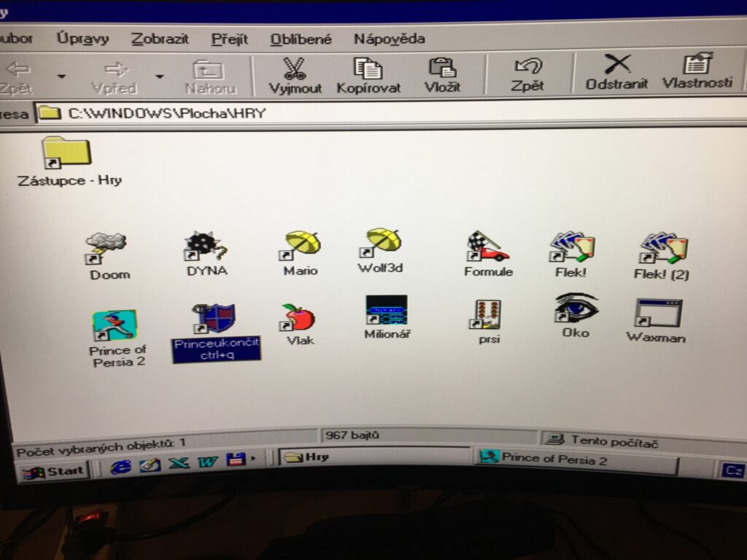Click the back arrow navigation button
Viewport: 747px width, 560px height.
[x=18, y=77]
